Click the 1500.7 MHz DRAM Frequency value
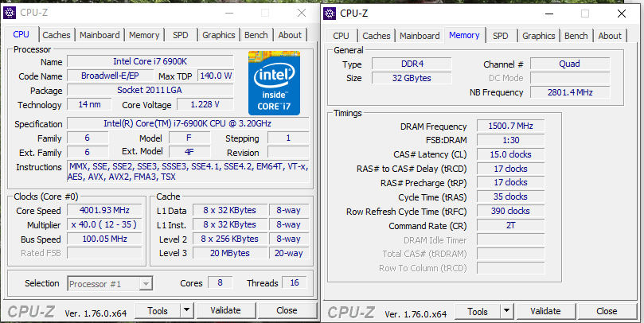The width and height of the screenshot is (644, 323). point(511,126)
